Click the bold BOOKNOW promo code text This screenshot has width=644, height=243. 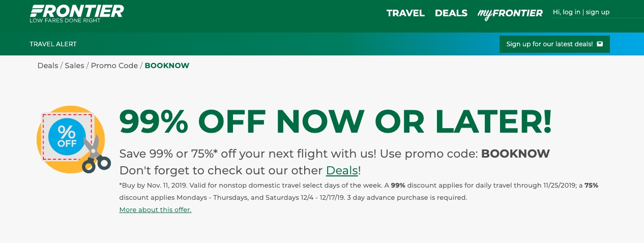515,154
